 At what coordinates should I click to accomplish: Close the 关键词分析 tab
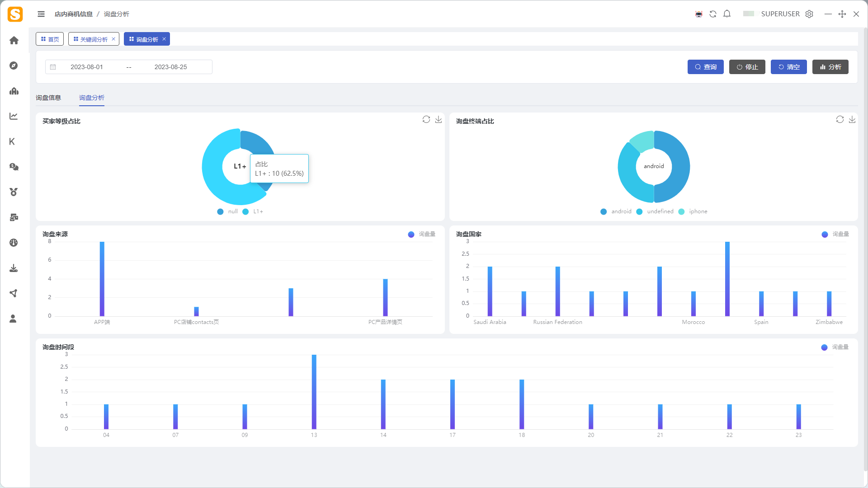[x=113, y=39]
